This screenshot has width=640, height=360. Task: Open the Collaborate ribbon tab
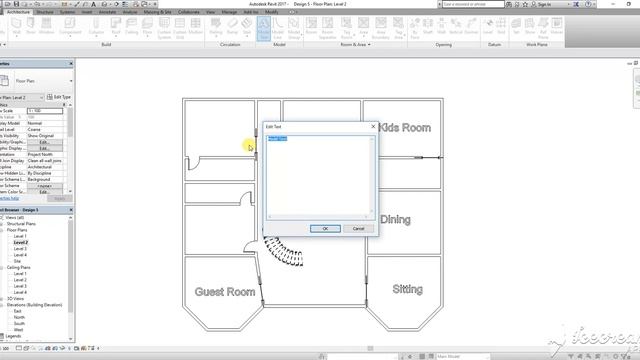click(189, 12)
